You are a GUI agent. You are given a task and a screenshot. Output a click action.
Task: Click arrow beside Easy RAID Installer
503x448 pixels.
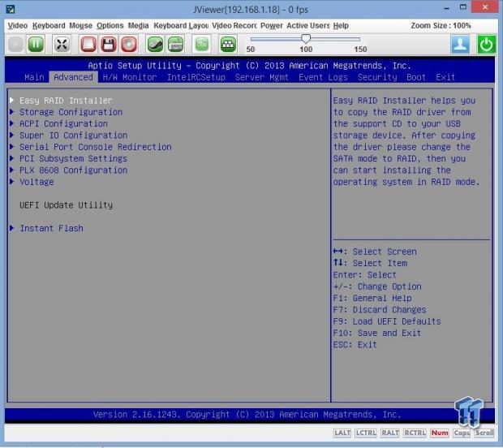(12, 100)
